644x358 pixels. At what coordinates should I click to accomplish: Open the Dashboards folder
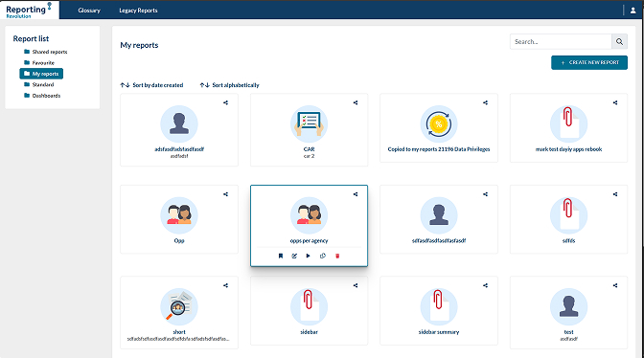tap(42, 96)
